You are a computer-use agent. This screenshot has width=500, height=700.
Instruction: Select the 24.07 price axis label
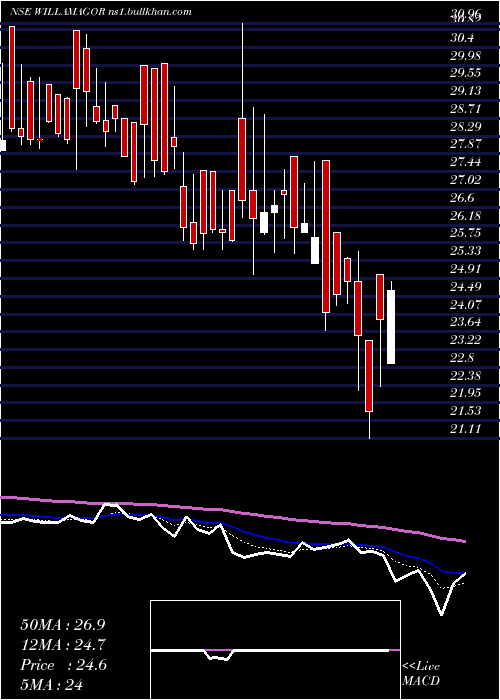click(466, 304)
